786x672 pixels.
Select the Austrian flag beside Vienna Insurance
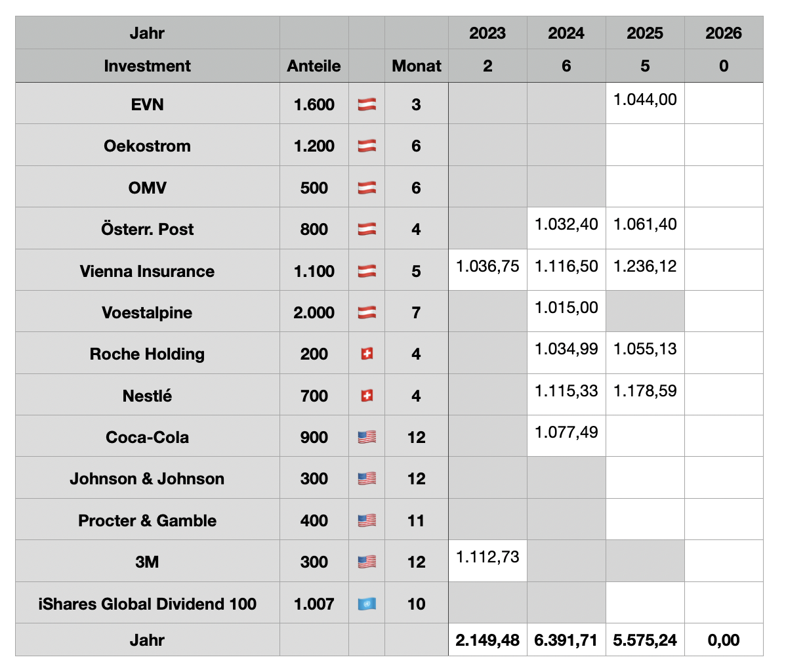pyautogui.click(x=367, y=271)
